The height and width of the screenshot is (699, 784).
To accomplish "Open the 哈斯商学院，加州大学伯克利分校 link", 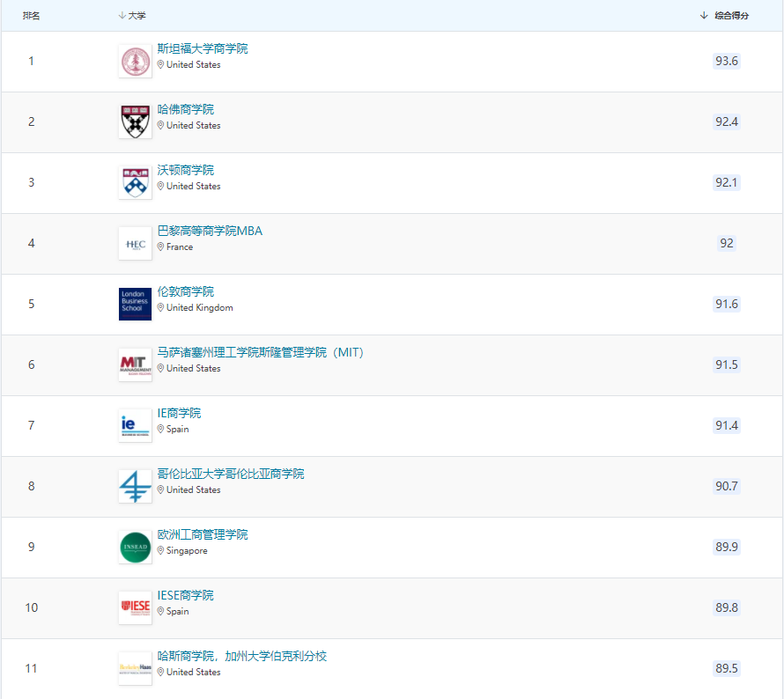I will 242,656.
